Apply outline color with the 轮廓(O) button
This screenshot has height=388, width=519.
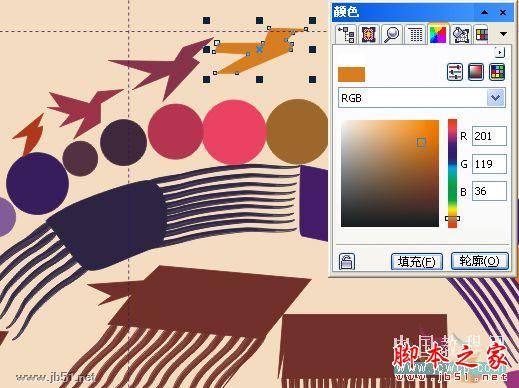480,261
